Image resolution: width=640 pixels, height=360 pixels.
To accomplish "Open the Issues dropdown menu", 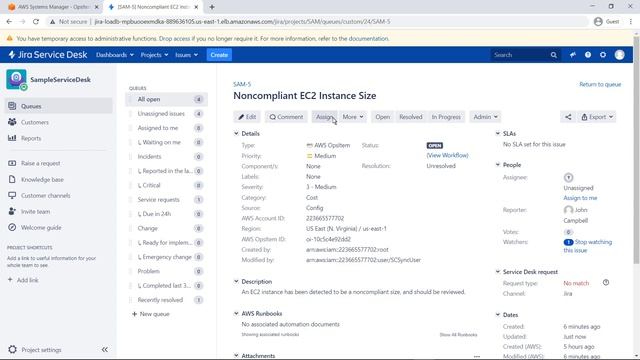I will coord(187,55).
